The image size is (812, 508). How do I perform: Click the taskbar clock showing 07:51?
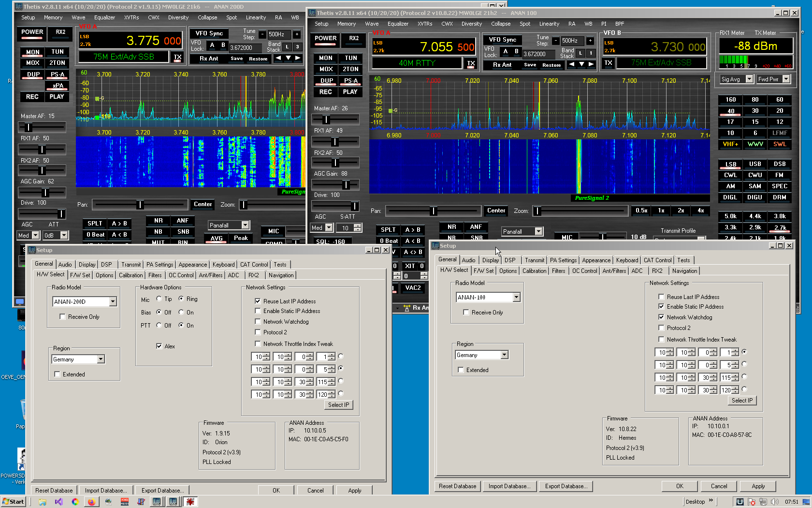pyautogui.click(x=791, y=502)
